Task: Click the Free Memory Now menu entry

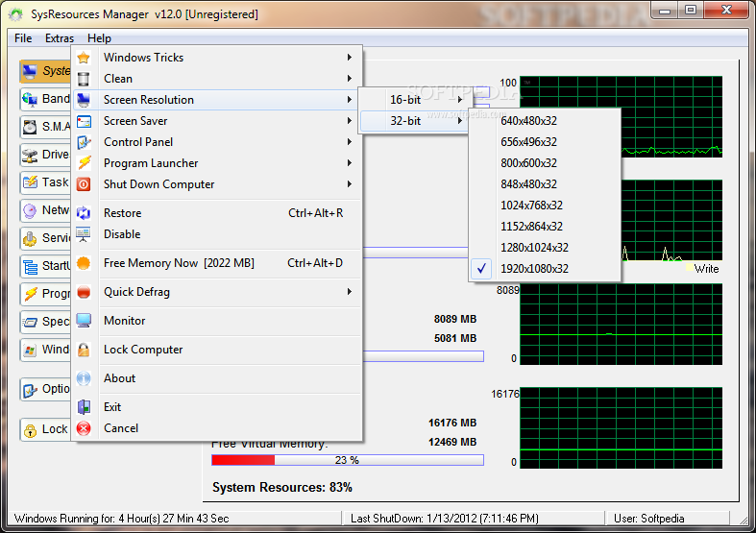Action: [x=217, y=263]
